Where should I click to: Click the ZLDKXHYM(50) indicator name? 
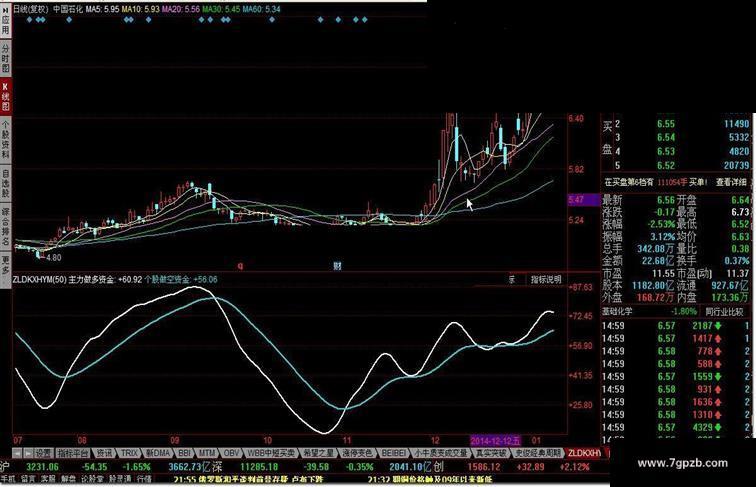click(40, 279)
